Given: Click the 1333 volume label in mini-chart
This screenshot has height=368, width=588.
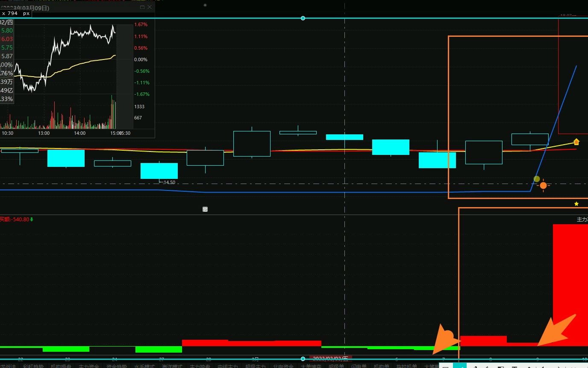Looking at the screenshot, I should pos(139,107).
